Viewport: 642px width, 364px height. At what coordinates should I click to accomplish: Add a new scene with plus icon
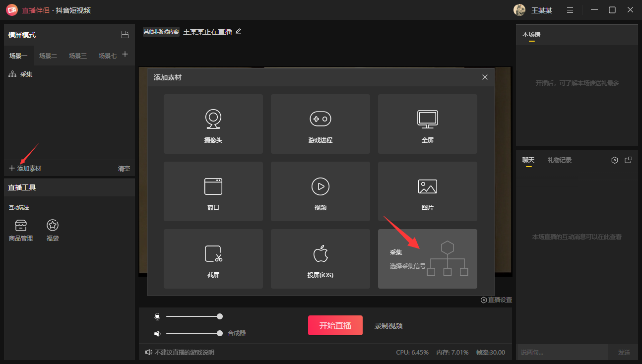click(x=125, y=54)
